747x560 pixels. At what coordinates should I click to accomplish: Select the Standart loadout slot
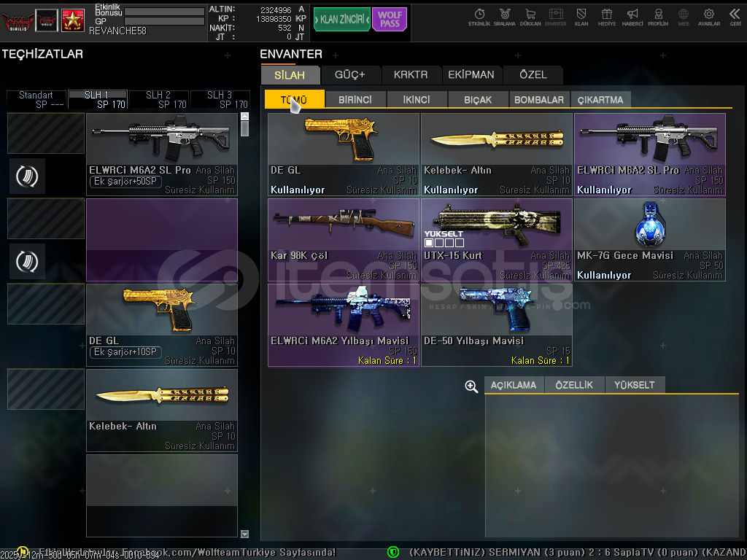36,99
